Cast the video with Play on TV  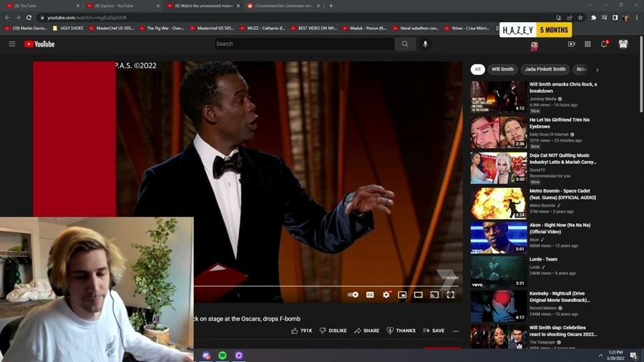[434, 295]
